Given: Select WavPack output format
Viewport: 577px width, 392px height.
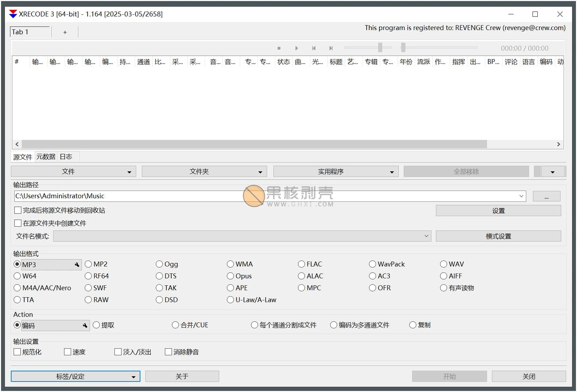Looking at the screenshot, I should pos(387,264).
